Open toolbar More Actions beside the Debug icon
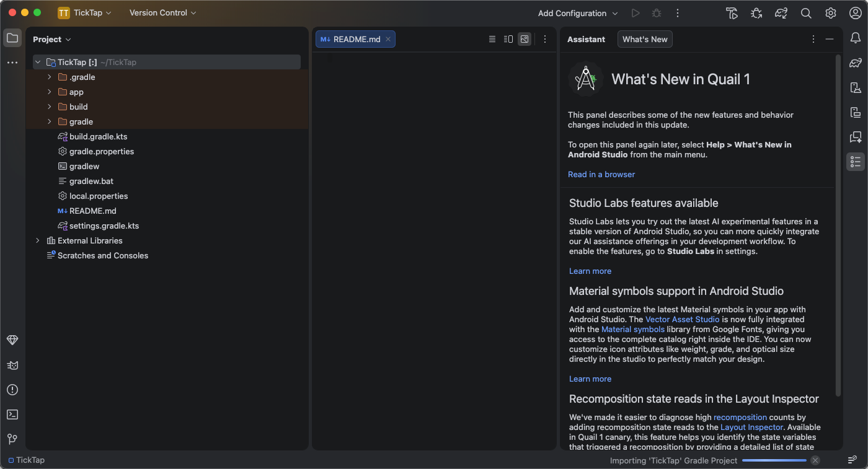 click(678, 13)
